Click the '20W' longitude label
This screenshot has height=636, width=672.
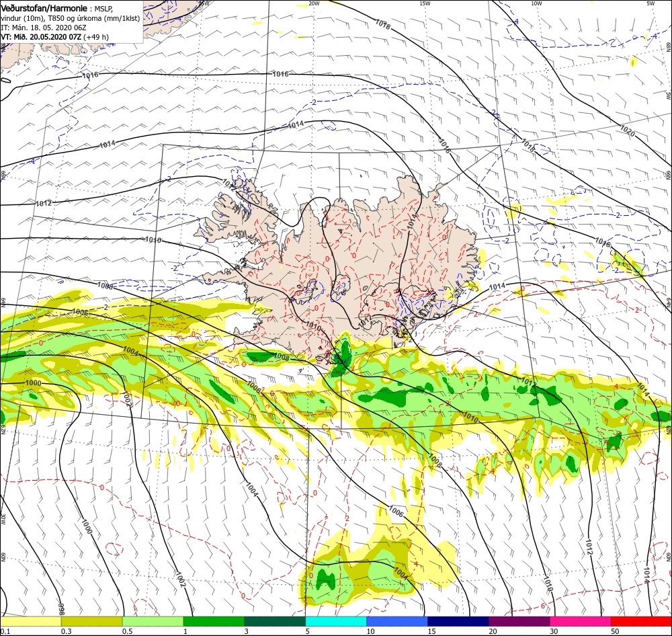(314, 3)
